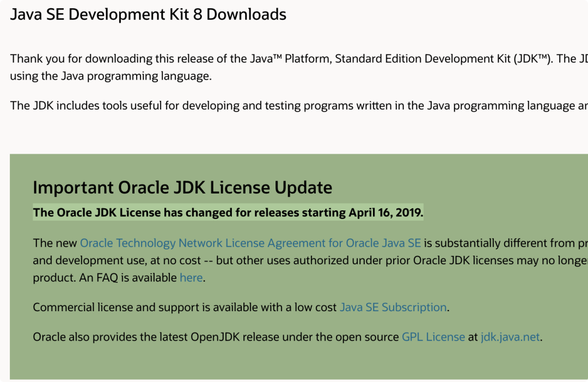The width and height of the screenshot is (588, 382).
Task: Click the 'Important Oracle JDK License Update' heading
Action: pyautogui.click(x=182, y=187)
